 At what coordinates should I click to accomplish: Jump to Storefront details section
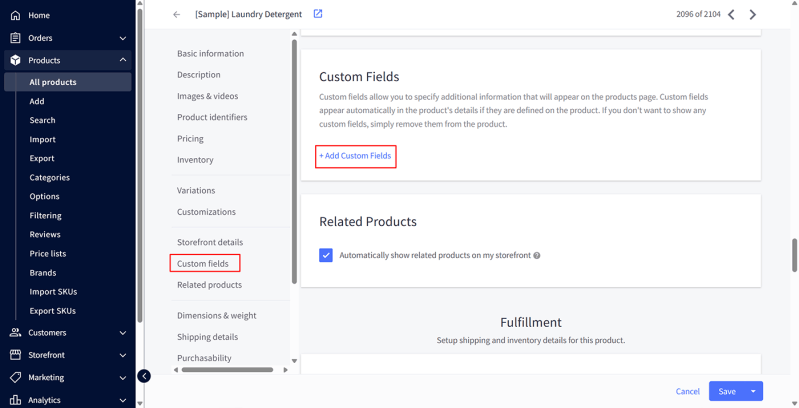[x=210, y=242]
